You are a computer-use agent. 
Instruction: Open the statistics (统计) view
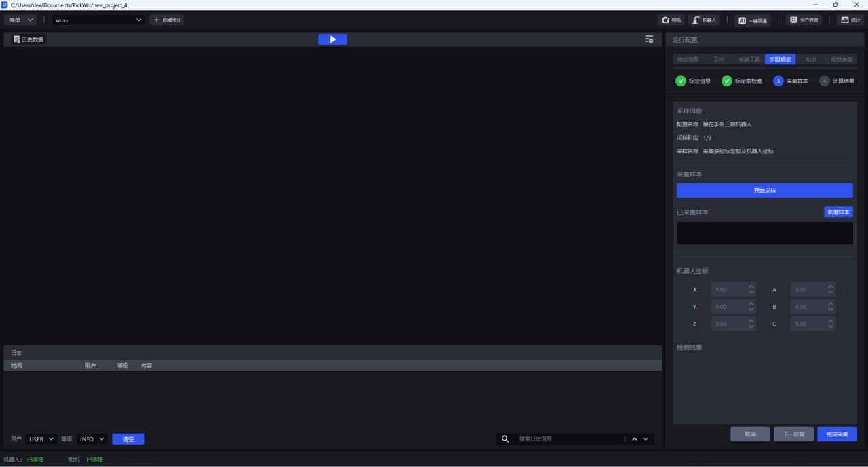point(850,20)
